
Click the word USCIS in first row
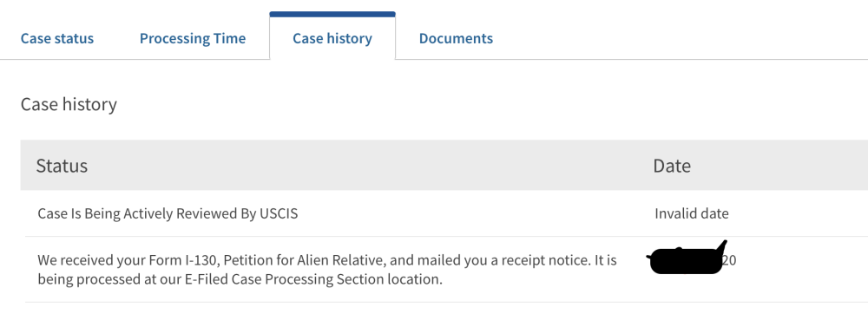pyautogui.click(x=279, y=213)
